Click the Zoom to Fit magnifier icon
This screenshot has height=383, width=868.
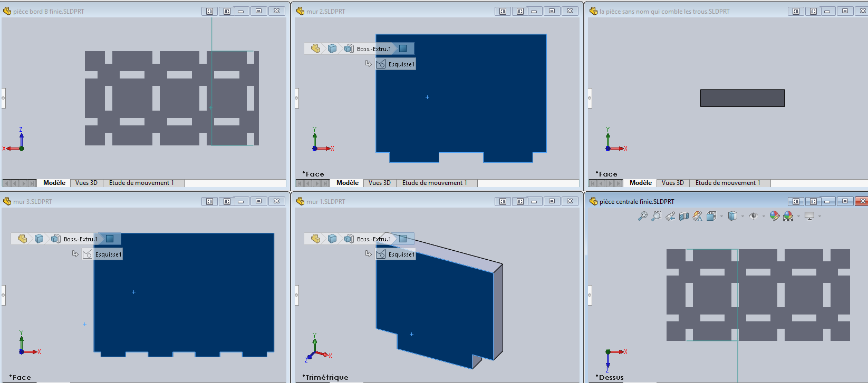click(642, 216)
